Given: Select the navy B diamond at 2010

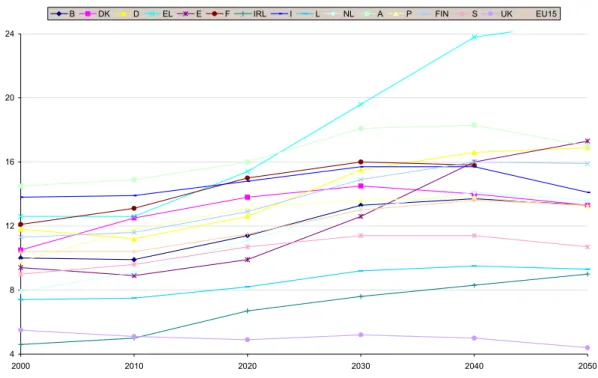Looking at the screenshot, I should click(x=134, y=260).
